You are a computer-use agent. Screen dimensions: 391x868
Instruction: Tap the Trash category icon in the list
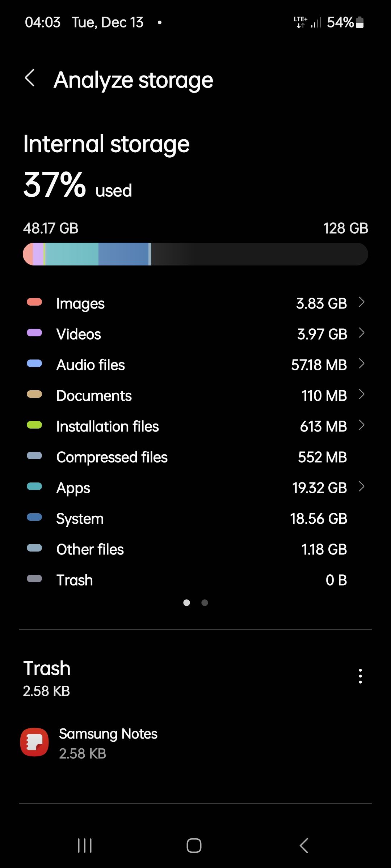34,579
